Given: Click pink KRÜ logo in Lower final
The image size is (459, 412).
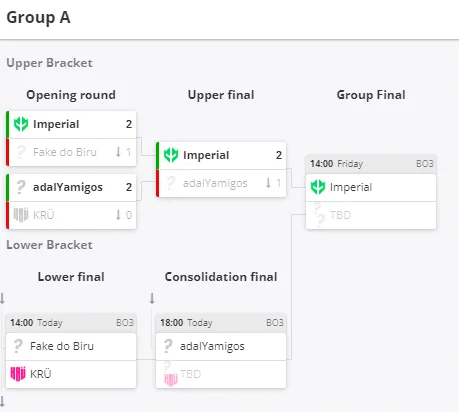Looking at the screenshot, I should 18,374.
